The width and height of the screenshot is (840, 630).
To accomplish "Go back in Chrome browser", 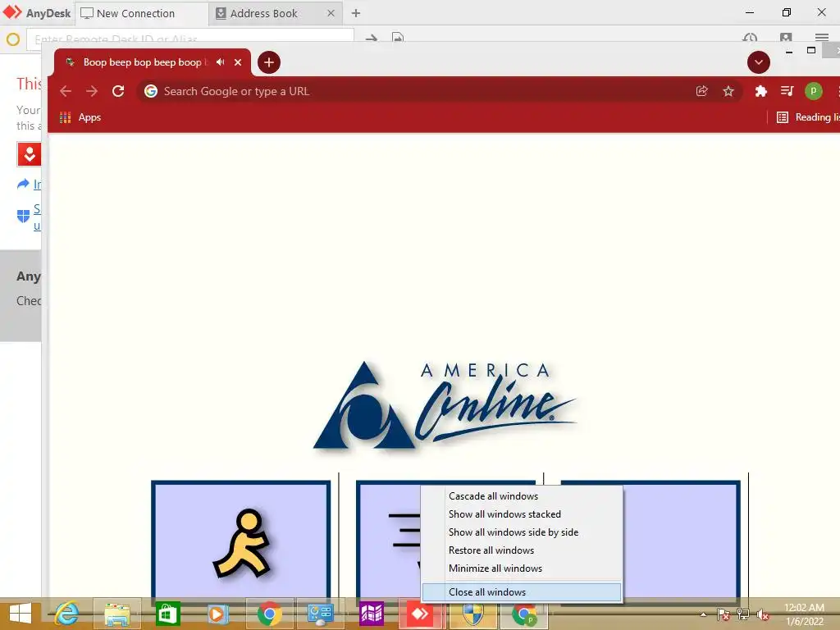I will 66,91.
